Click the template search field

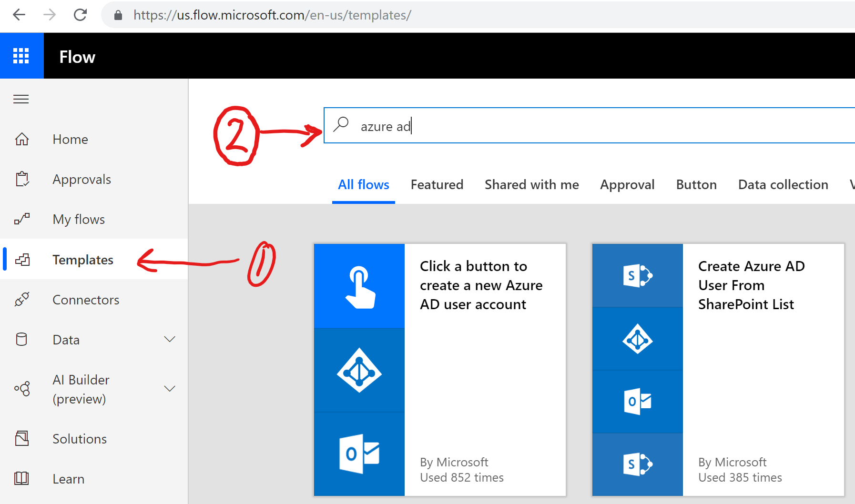pos(589,125)
